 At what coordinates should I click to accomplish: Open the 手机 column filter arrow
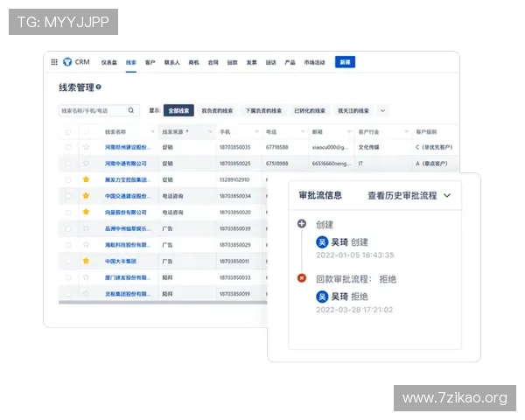coord(256,132)
